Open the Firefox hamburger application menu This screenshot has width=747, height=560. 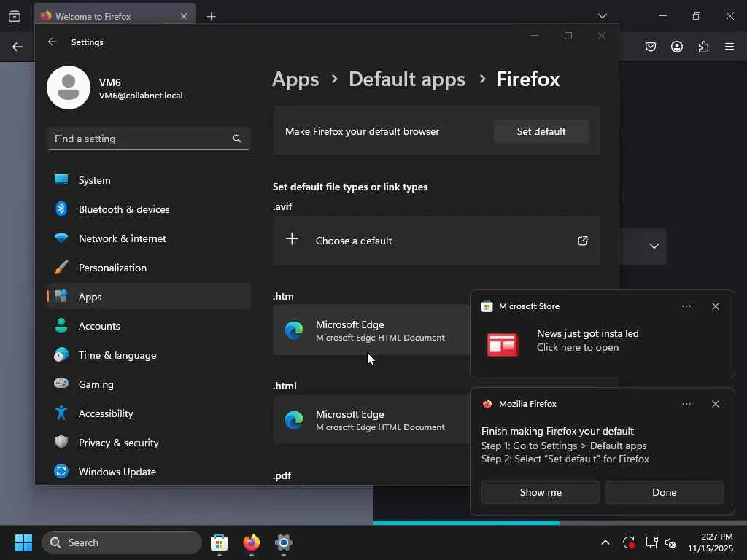point(729,47)
